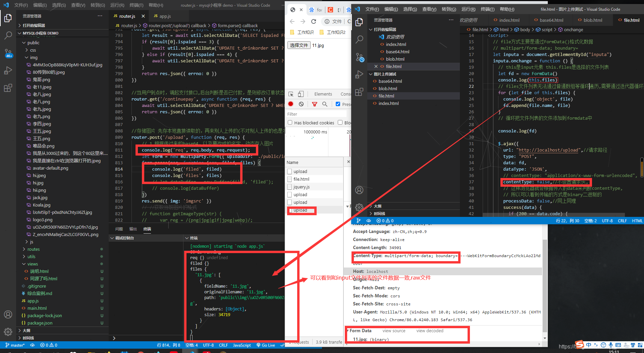Open Accounts menu in the 图片上传测试 window

point(359,190)
